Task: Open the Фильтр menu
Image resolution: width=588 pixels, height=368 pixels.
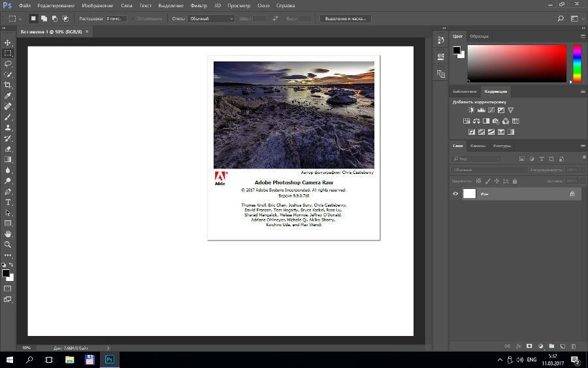Action: point(199,6)
